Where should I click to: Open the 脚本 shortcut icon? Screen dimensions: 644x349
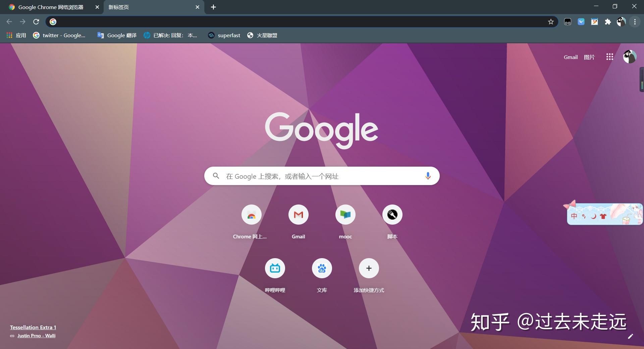(x=392, y=215)
